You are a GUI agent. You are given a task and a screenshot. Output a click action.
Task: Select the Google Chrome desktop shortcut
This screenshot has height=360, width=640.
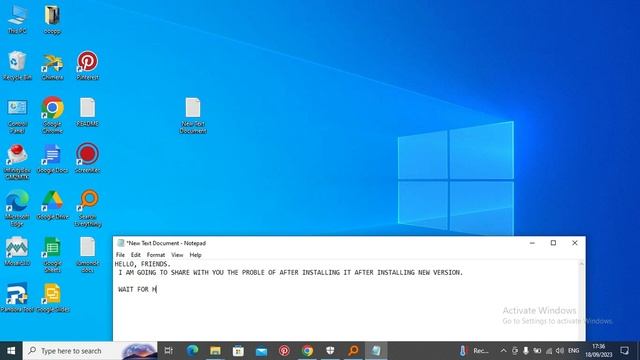[x=52, y=115]
